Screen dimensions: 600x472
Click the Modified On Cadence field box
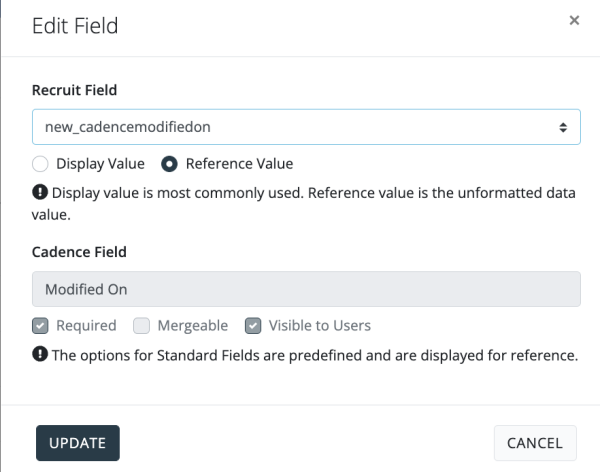tap(306, 289)
